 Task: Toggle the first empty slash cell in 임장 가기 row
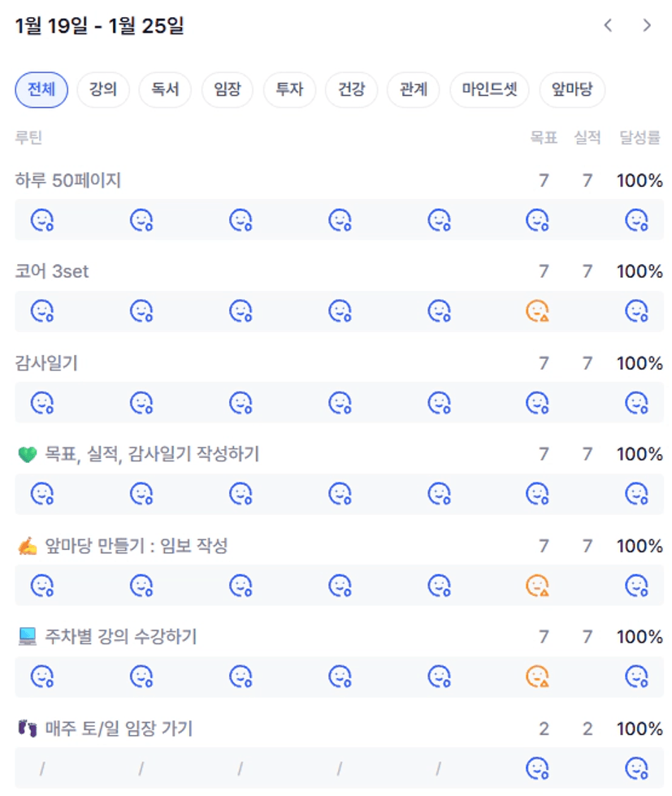pos(42,768)
